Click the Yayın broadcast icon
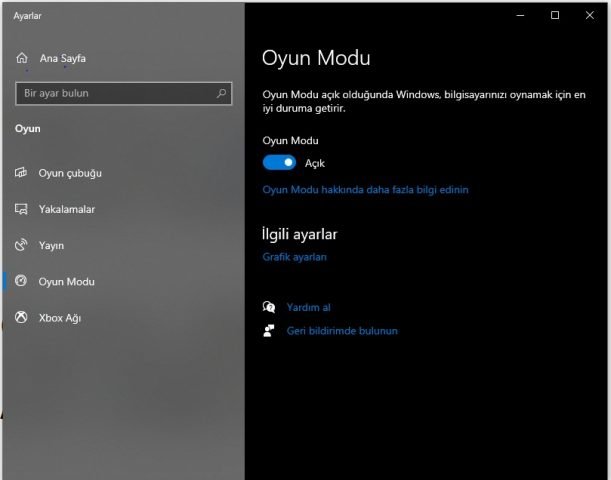611x480 pixels. 21,245
